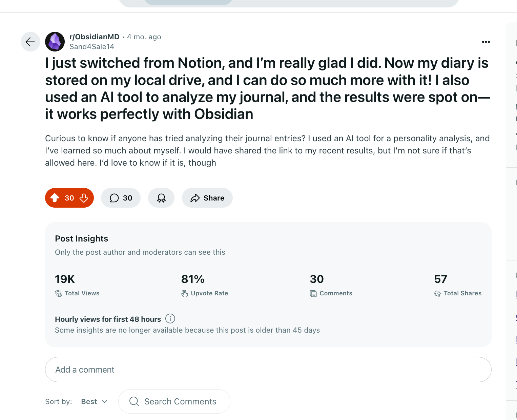
Task: Open the r/ObsidianMD community avatar
Action: 55,42
